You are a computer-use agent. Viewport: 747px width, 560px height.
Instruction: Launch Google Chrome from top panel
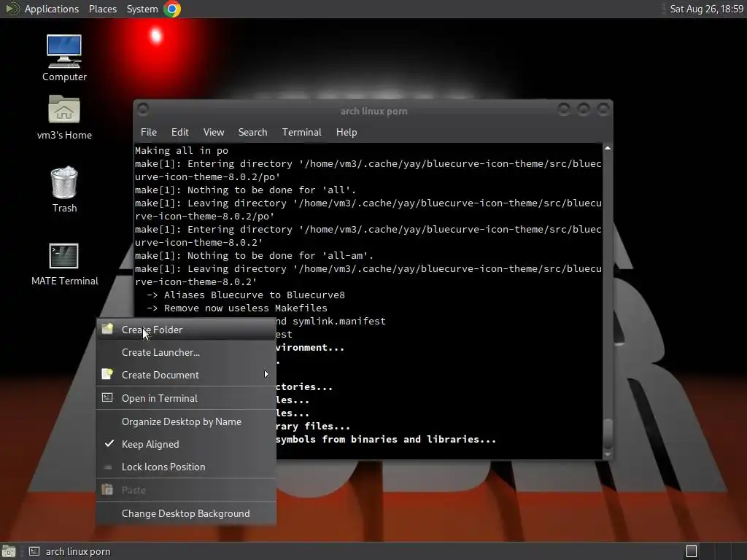tap(172, 9)
